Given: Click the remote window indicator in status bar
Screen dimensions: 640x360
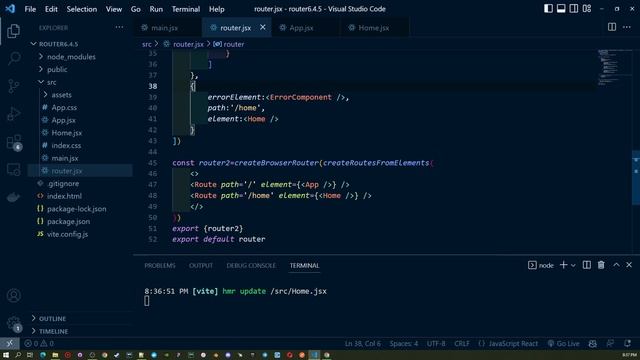Looking at the screenshot, I should point(9,344).
